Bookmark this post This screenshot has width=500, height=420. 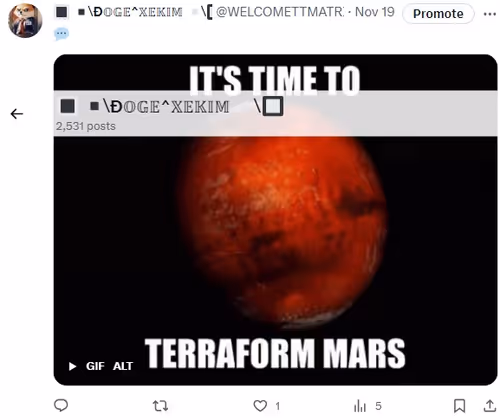coord(460,406)
